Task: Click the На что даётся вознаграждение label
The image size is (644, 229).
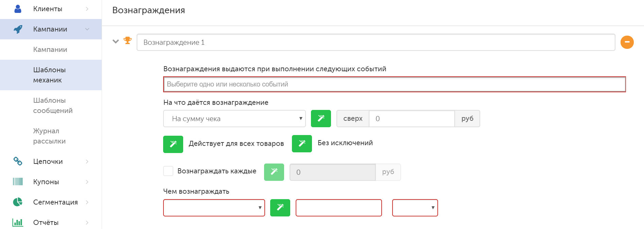Action: pos(216,102)
